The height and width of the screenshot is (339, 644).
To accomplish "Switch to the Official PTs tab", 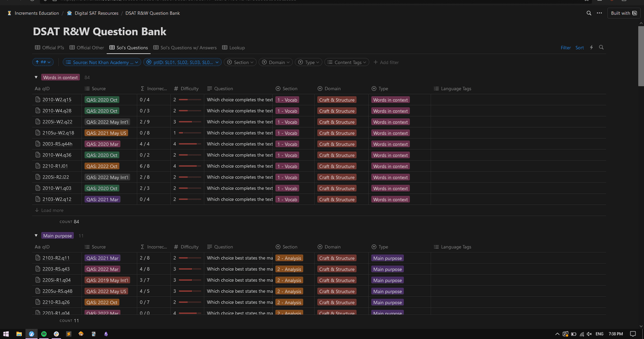I will [49, 48].
